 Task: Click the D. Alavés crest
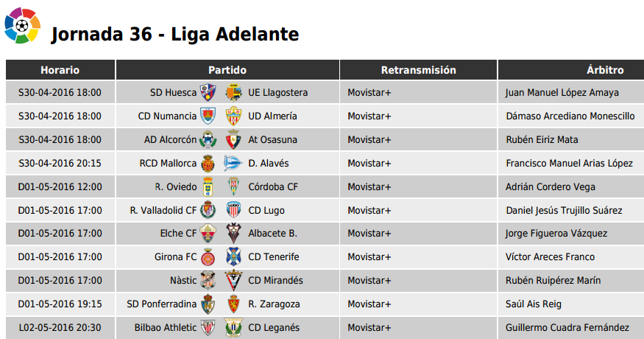tap(233, 163)
